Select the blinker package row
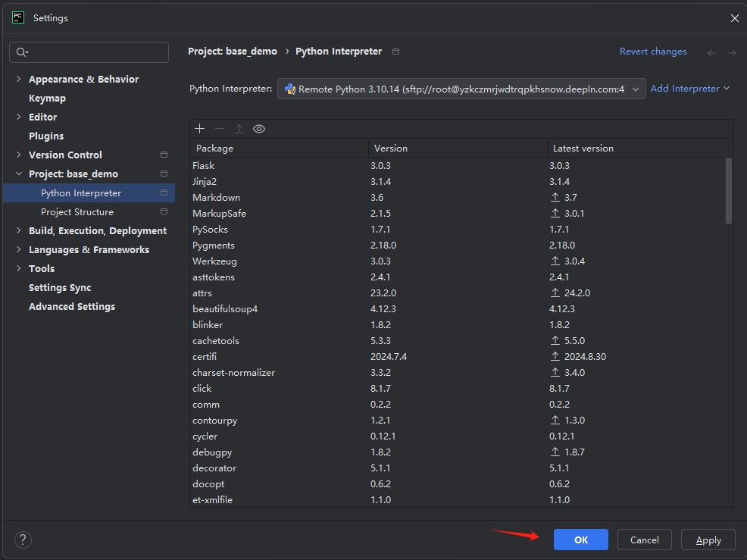 (458, 324)
